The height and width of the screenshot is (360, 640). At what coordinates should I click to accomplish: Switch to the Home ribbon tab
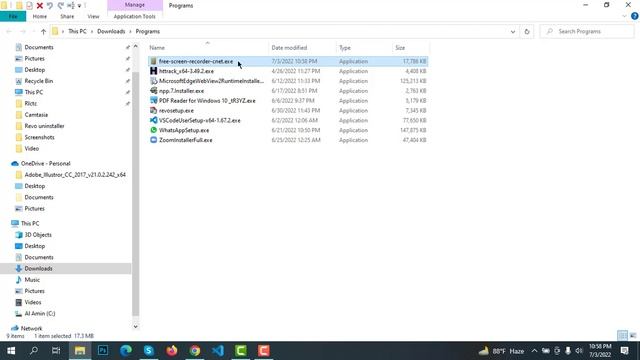tap(40, 16)
